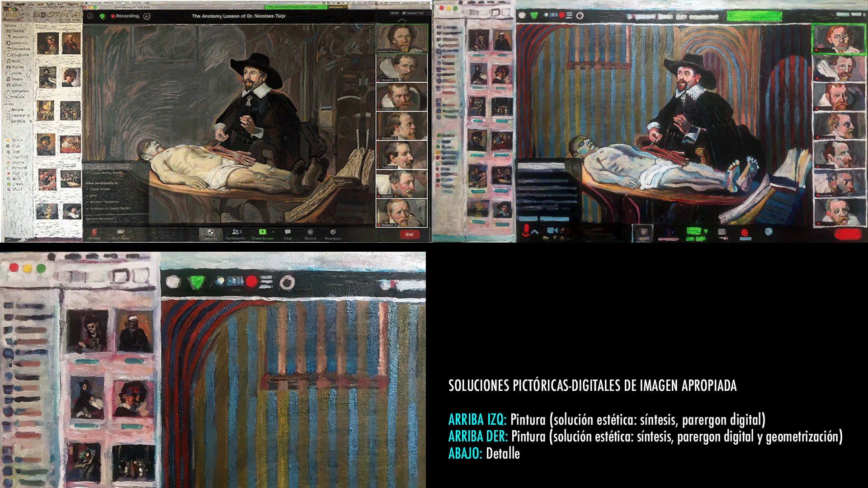868x488 pixels.
Task: Click the cyan "ARRIBA IZQ:" label
Action: point(477,420)
